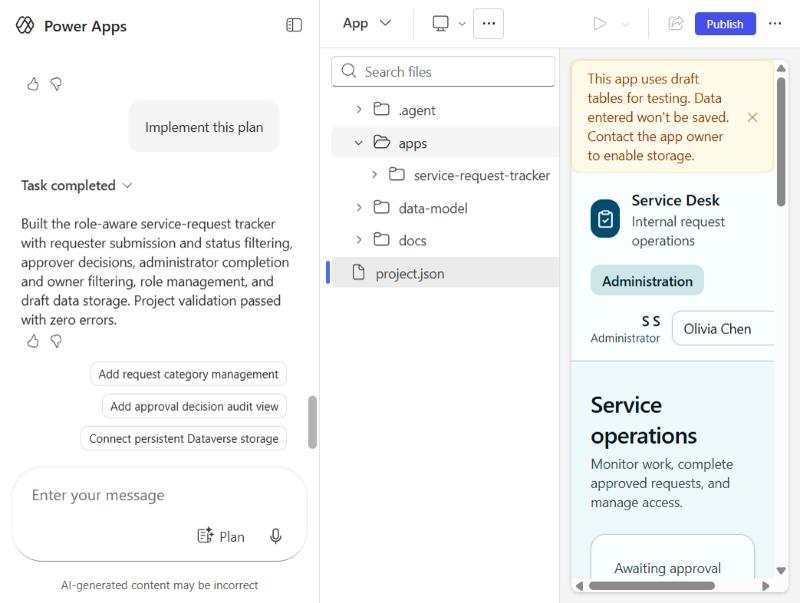Click the service-request-tracker folder icon
Viewport: 800px width, 603px height.
(396, 174)
